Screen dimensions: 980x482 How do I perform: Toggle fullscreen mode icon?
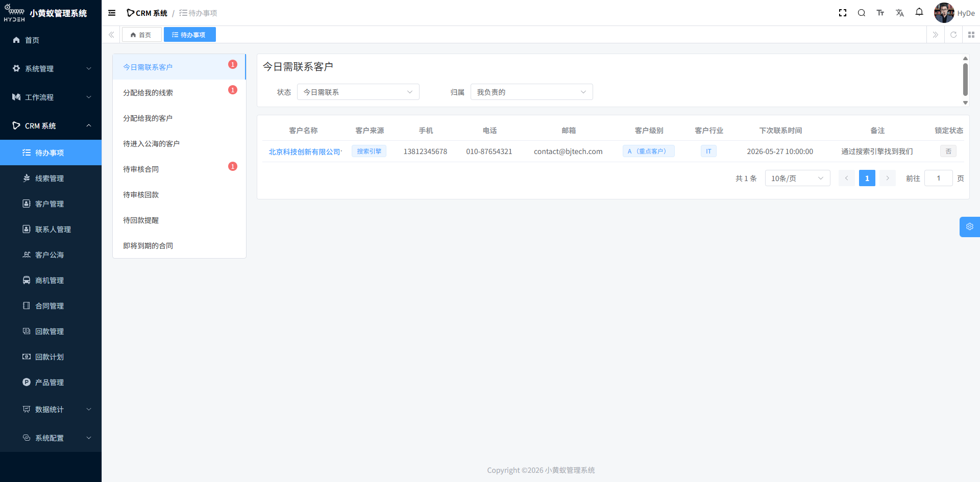point(843,13)
